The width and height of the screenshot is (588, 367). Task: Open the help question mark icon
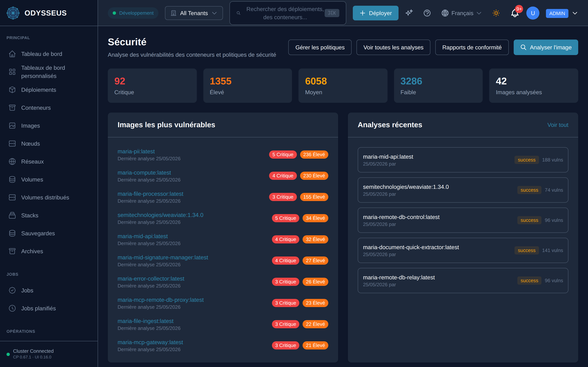[x=427, y=13]
